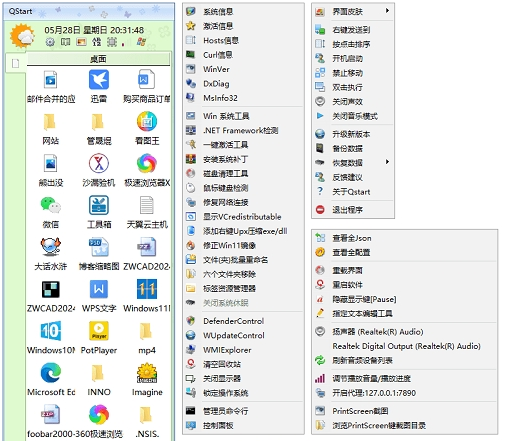Screen dimensions: 514x441
Task: Choose 查看全Json menu item
Action: (405, 238)
